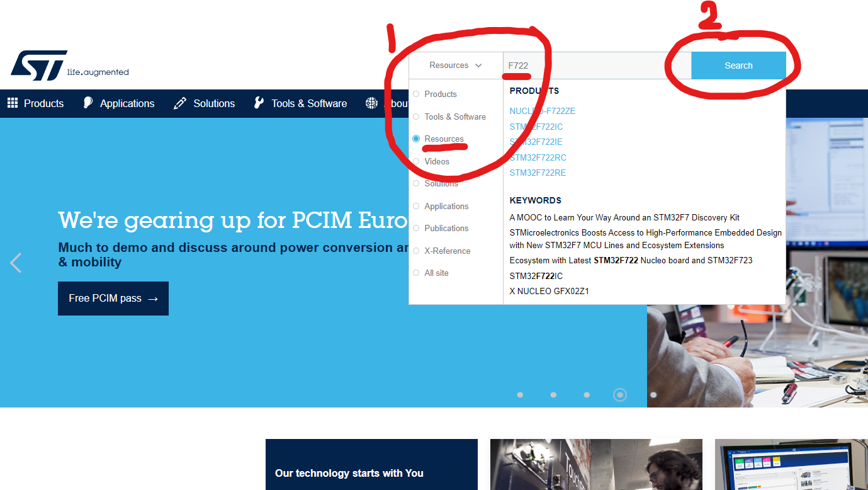The width and height of the screenshot is (868, 490).
Task: Click the globe icon in navigation bar
Action: 371,103
